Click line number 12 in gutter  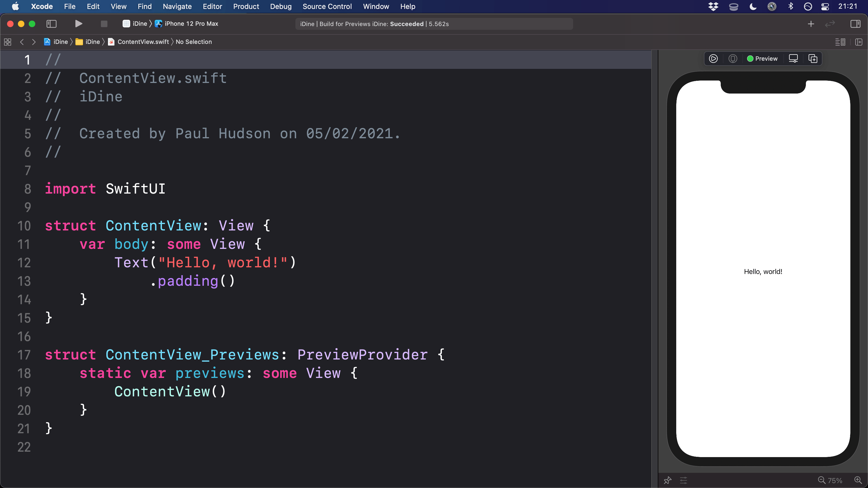coord(24,263)
